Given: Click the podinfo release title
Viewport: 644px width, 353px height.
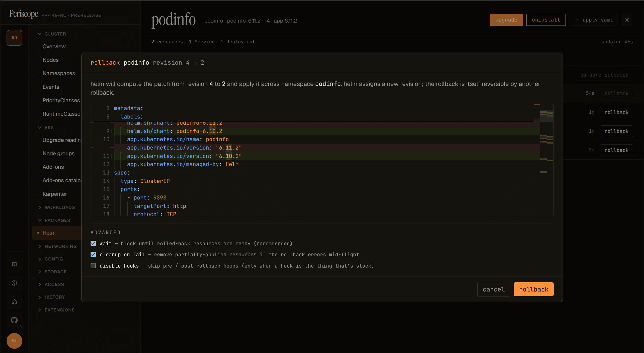Looking at the screenshot, I should coord(174,20).
